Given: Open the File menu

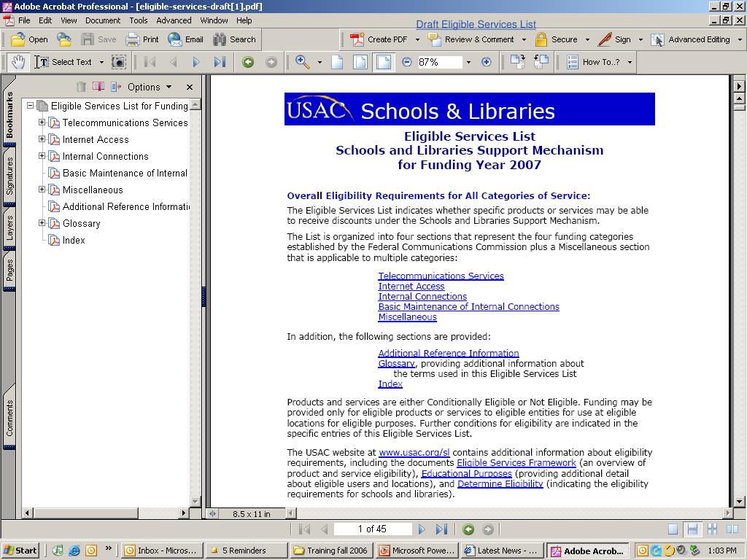Looking at the screenshot, I should coord(24,20).
